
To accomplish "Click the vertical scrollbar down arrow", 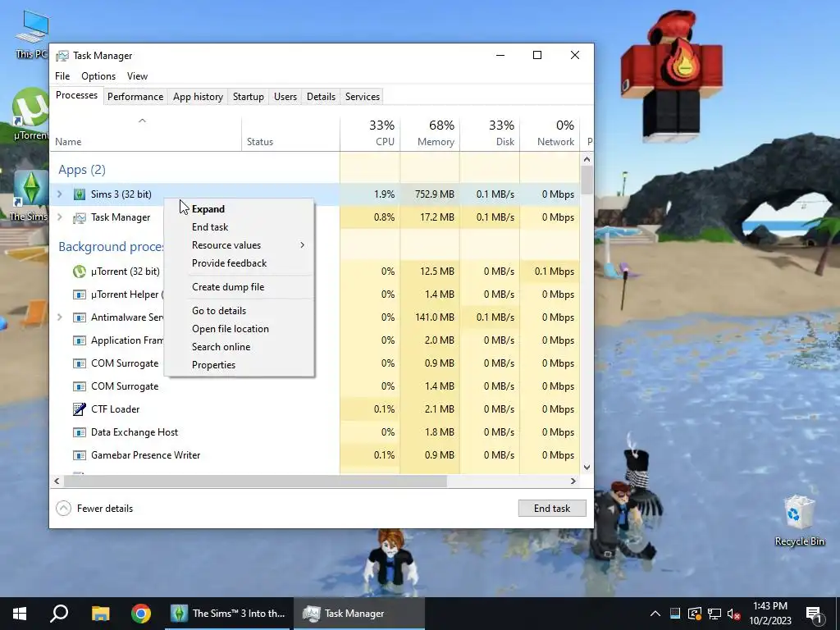I will tap(587, 468).
